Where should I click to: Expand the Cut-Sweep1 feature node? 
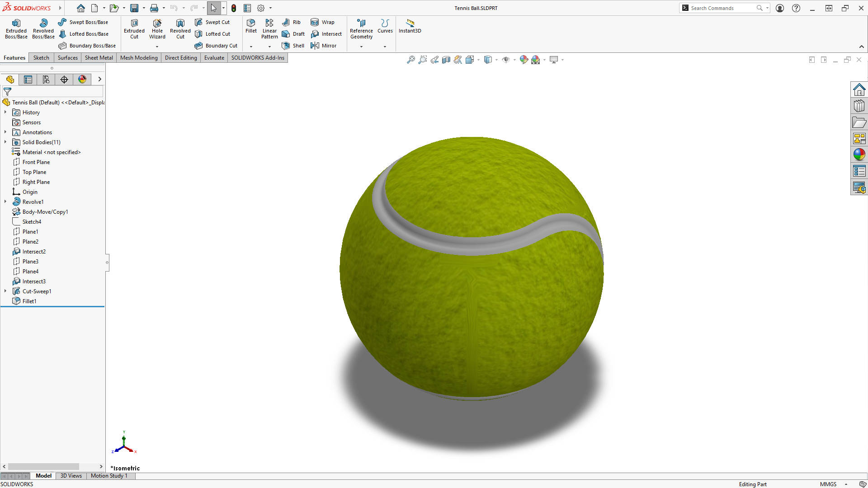(5, 291)
